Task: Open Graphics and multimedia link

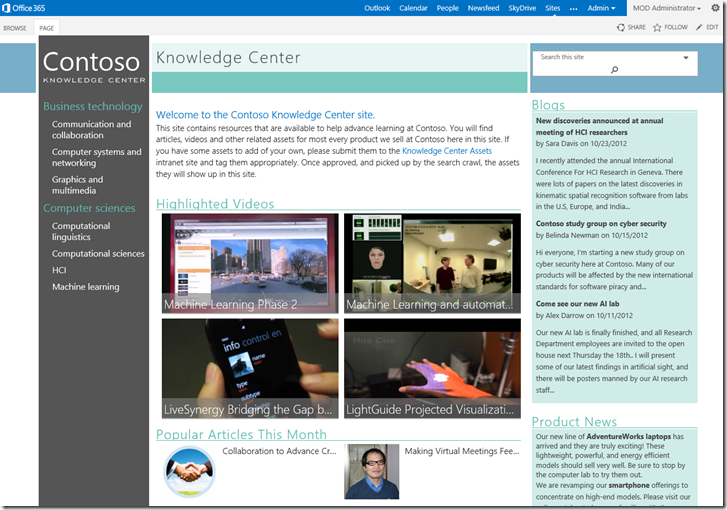Action: 77,185
